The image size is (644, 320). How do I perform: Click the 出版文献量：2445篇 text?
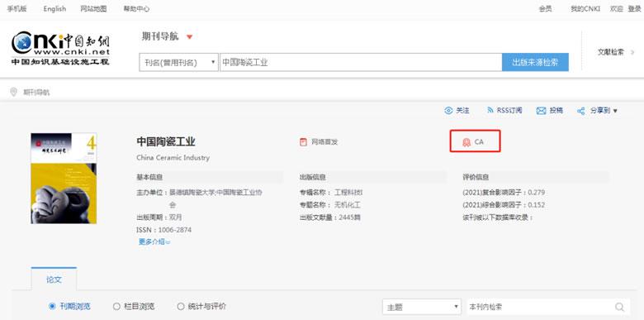[329, 217]
